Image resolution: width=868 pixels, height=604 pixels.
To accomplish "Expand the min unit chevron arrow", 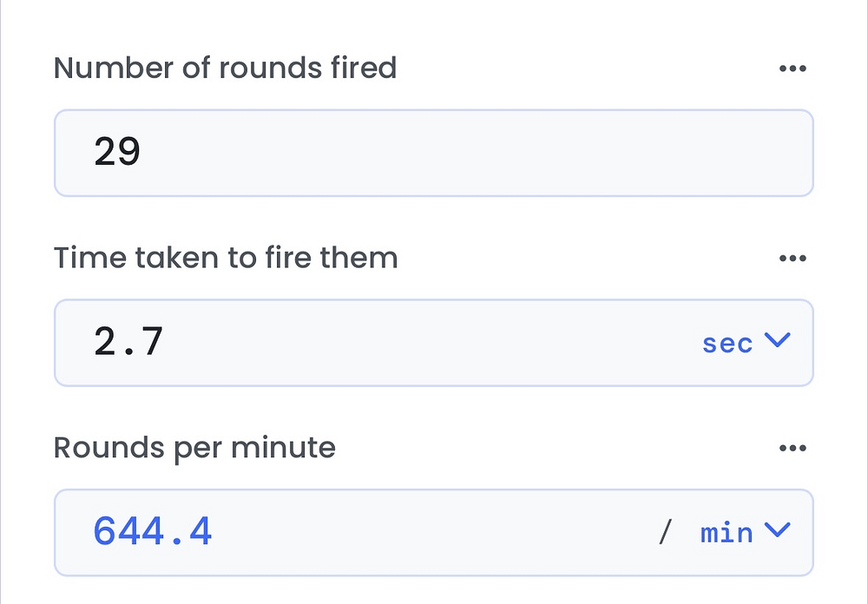I will click(x=777, y=530).
